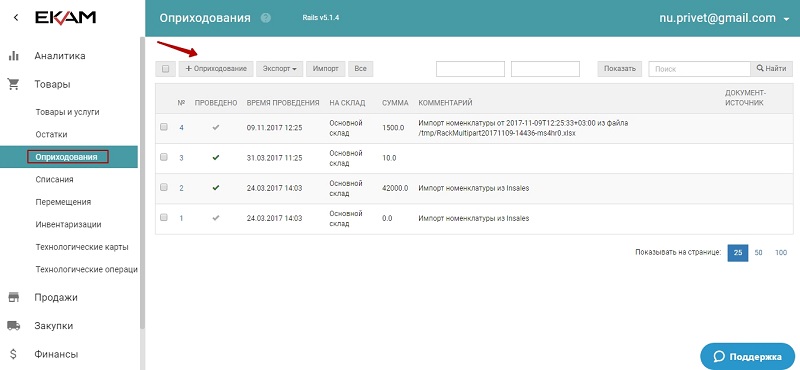Click the Финансы dollar sign icon
800x370 pixels.
[14, 354]
